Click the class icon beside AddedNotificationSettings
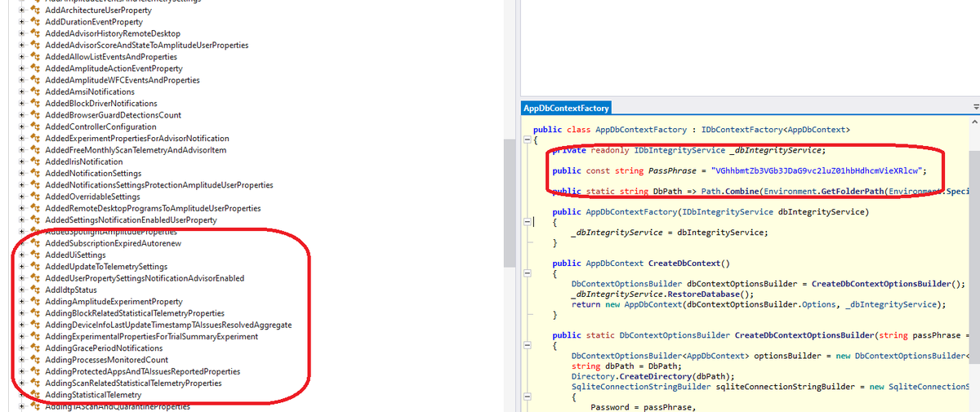This screenshot has width=980, height=412. (34, 174)
